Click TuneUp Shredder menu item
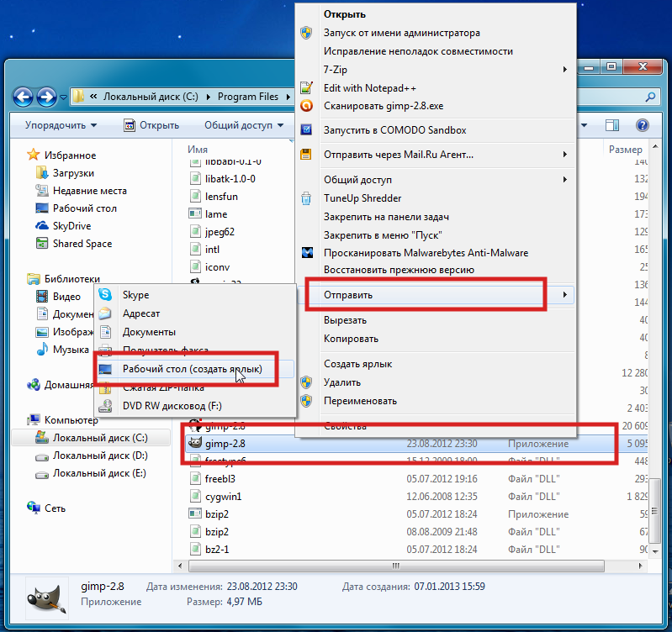 [x=437, y=198]
